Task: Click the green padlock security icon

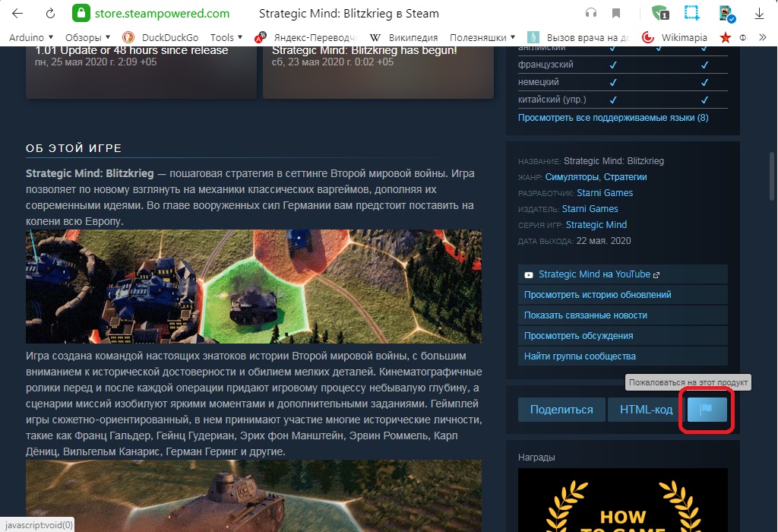Action: (x=81, y=14)
